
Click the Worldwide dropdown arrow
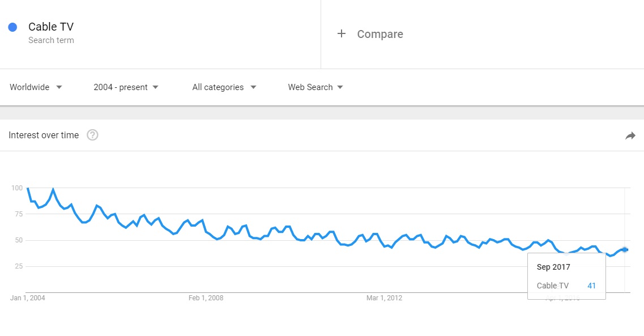click(x=59, y=87)
